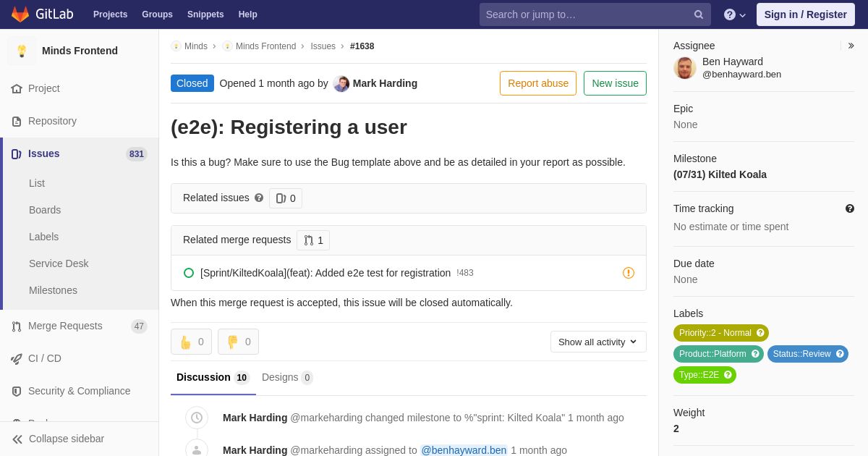The height and width of the screenshot is (456, 868).
Task: Click the Time tracking help icon
Action: pos(850,208)
